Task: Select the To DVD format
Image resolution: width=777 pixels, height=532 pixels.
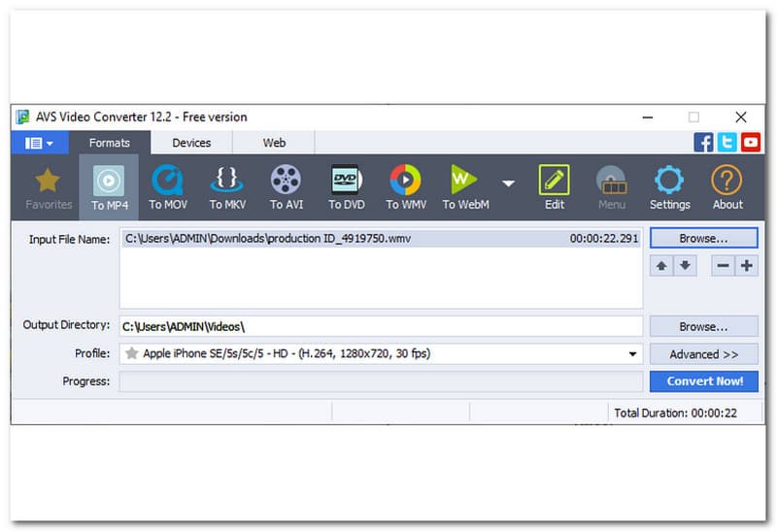Action: [x=346, y=187]
